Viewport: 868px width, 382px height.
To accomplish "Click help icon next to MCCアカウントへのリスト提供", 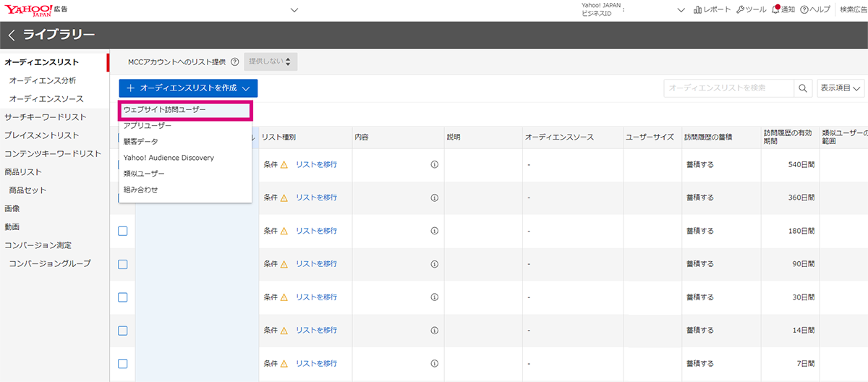I will coord(235,62).
